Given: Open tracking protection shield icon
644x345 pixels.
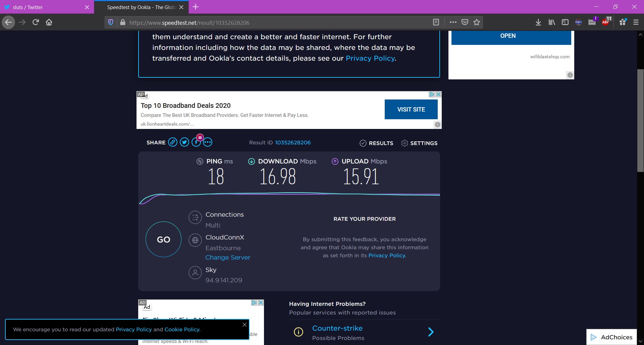Looking at the screenshot, I should pyautogui.click(x=111, y=22).
